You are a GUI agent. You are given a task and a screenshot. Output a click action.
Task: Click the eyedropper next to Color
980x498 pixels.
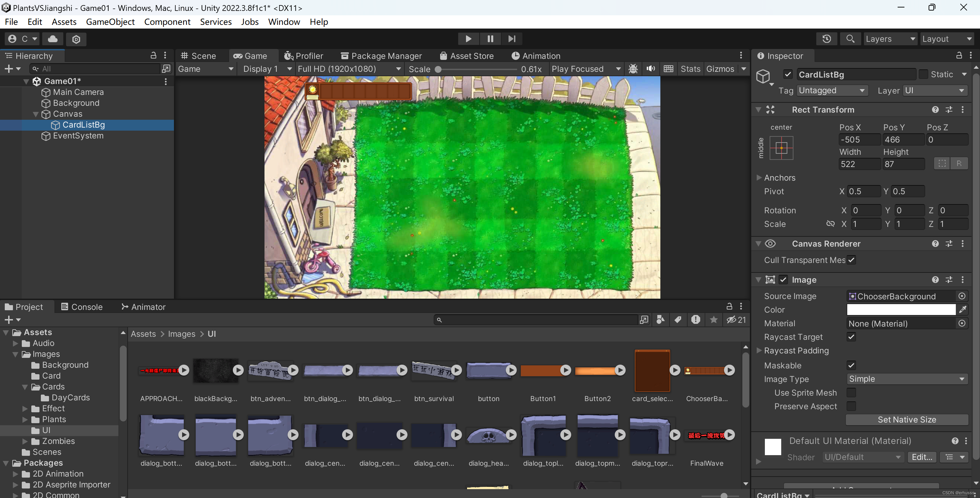pos(963,310)
